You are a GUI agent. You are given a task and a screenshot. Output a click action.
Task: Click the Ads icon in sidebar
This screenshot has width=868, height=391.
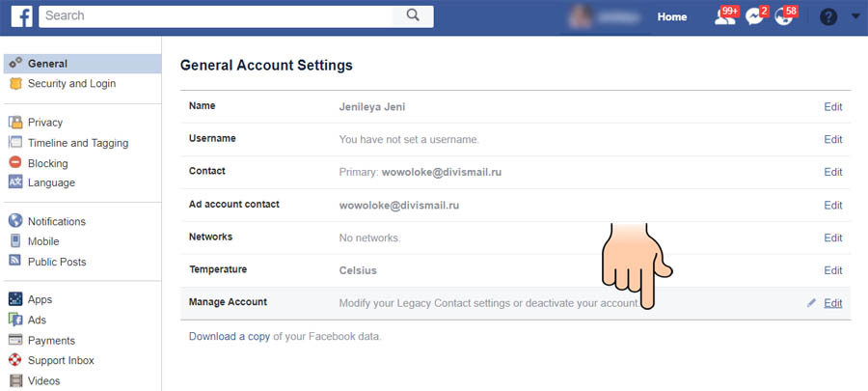15,320
